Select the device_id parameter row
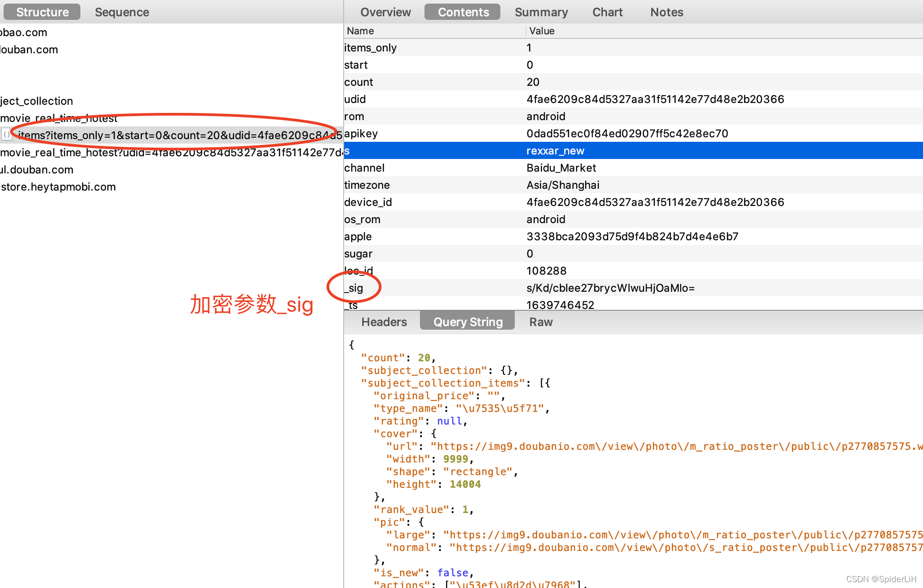This screenshot has width=923, height=588. point(633,202)
